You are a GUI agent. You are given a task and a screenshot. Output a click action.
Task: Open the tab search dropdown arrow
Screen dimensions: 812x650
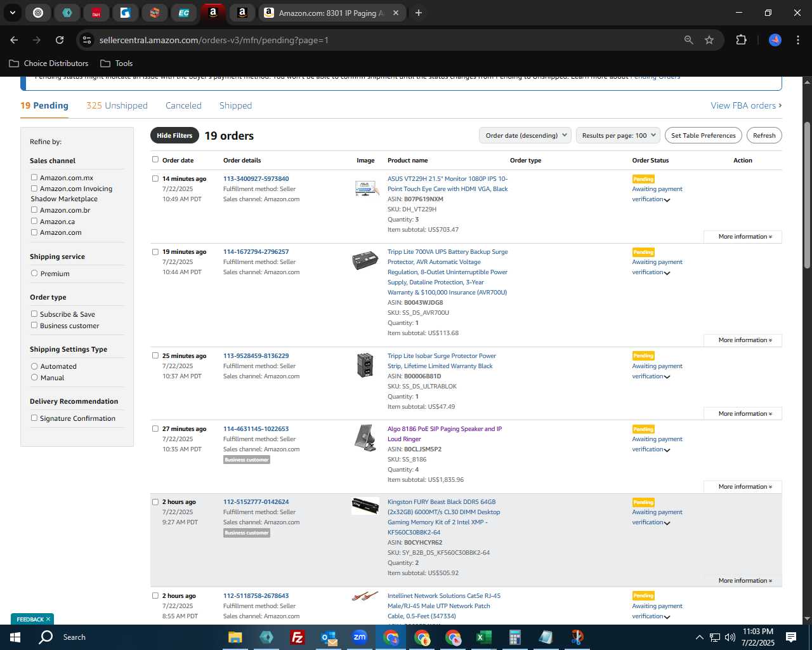(x=12, y=13)
